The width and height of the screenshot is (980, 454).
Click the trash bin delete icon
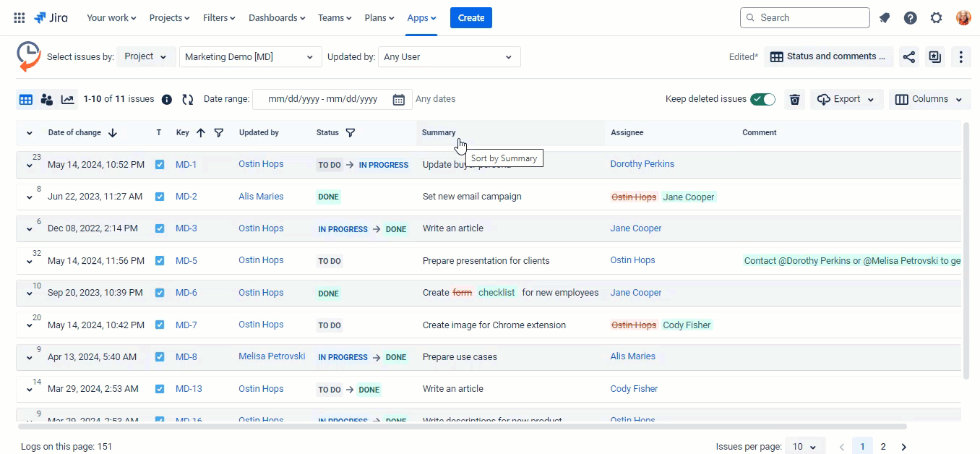[x=795, y=100]
